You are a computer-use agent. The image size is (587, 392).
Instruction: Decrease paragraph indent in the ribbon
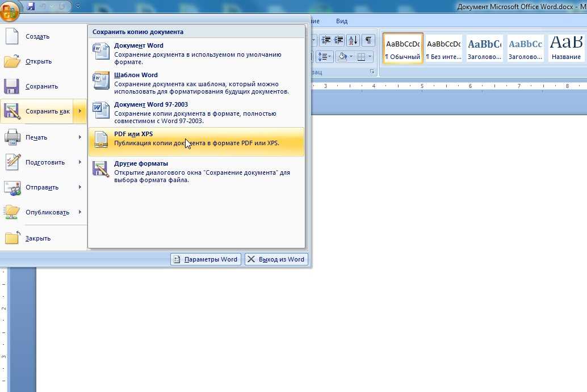[325, 40]
